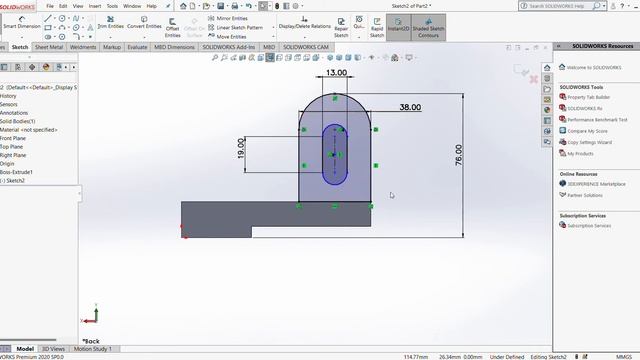Open the Insert menu
Image resolution: width=640 pixels, height=360 pixels.
pos(95,6)
